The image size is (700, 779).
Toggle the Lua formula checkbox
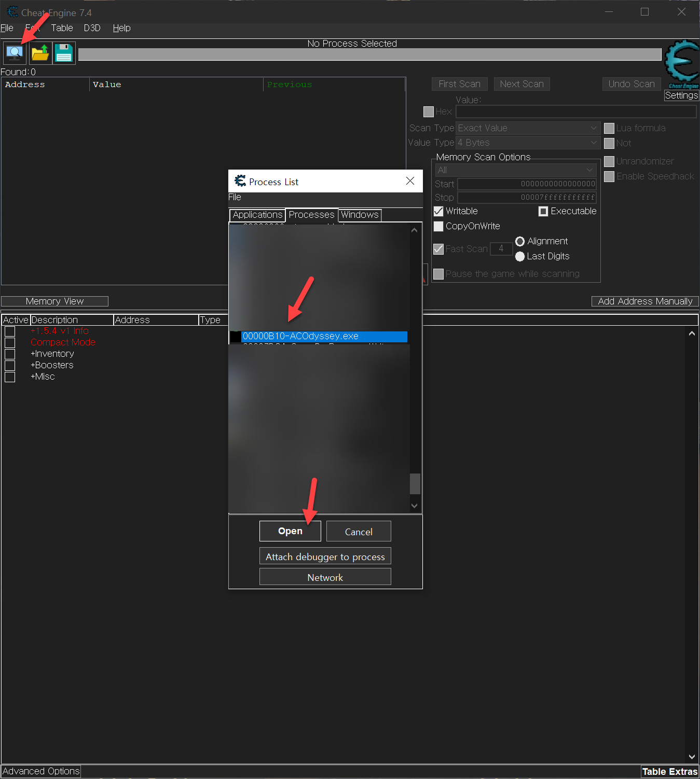609,128
